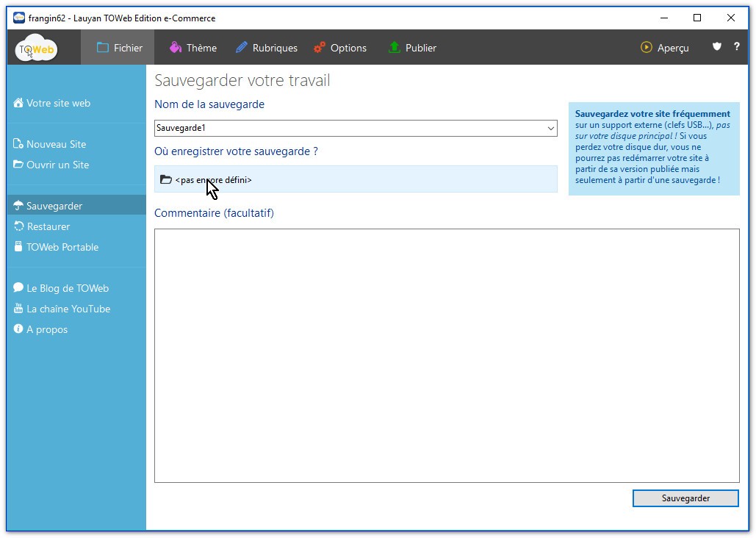Open the Options menu
Screen dimensions: 756x538
coord(340,48)
